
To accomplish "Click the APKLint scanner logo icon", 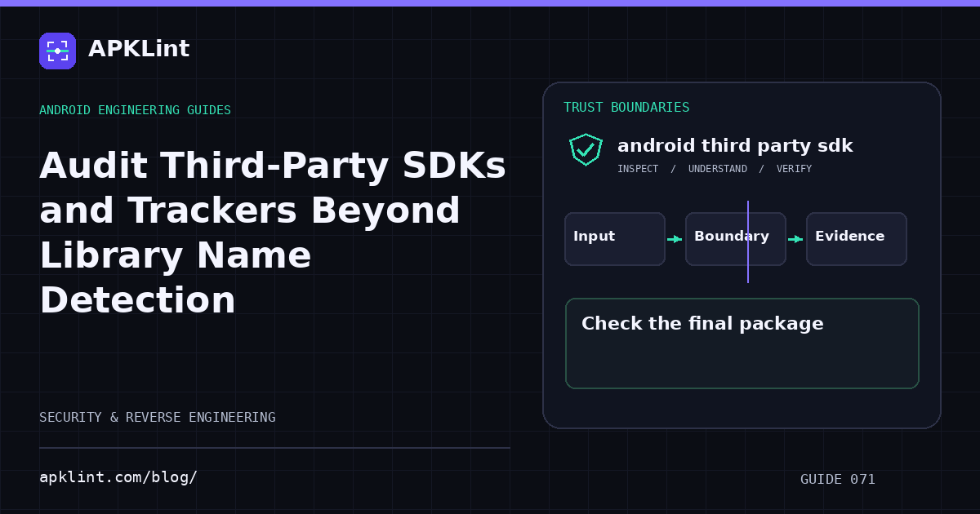I will (x=57, y=51).
